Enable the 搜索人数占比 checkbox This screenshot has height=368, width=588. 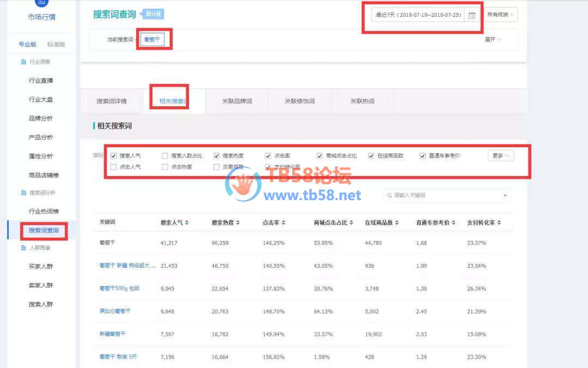(165, 156)
